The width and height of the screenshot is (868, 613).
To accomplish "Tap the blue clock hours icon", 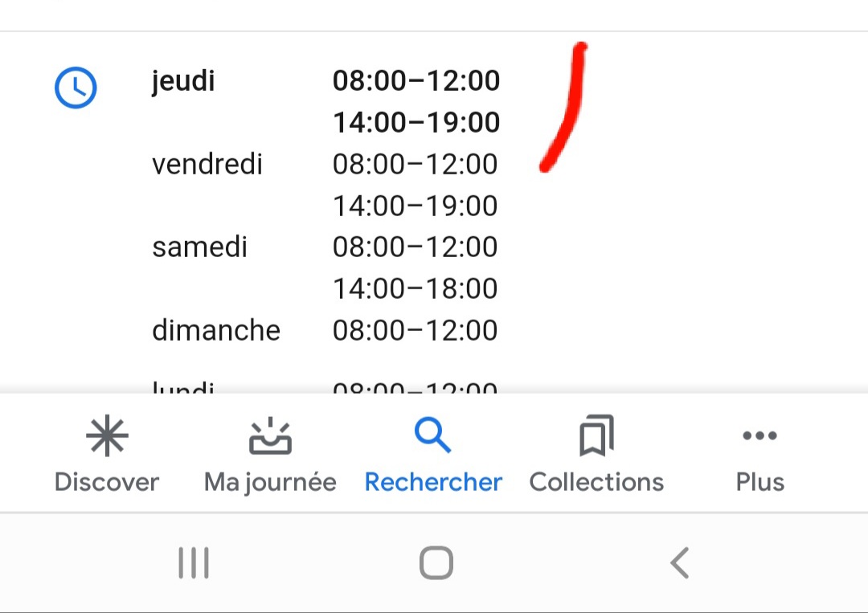I will point(76,88).
